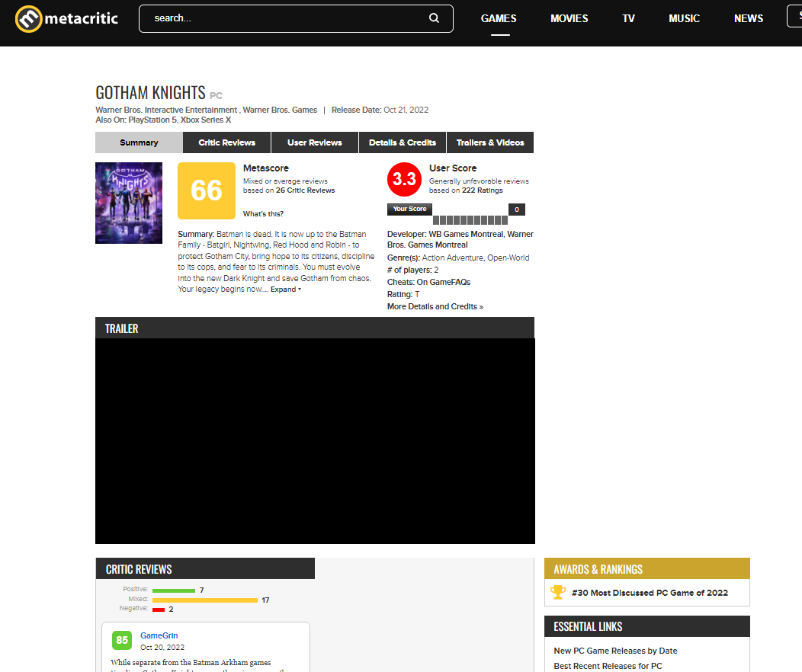This screenshot has height=672, width=802.
Task: Click the Gotham Knights cover art thumbnail
Action: [x=129, y=203]
